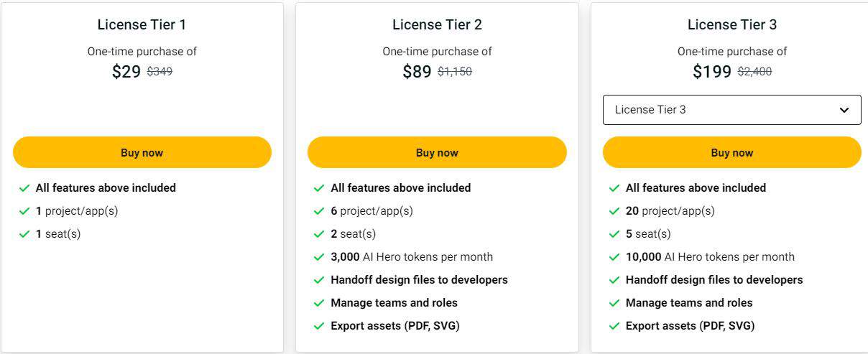The width and height of the screenshot is (868, 354).
Task: Click Tier 3 'One-time purchase of' text
Action: pos(732,52)
